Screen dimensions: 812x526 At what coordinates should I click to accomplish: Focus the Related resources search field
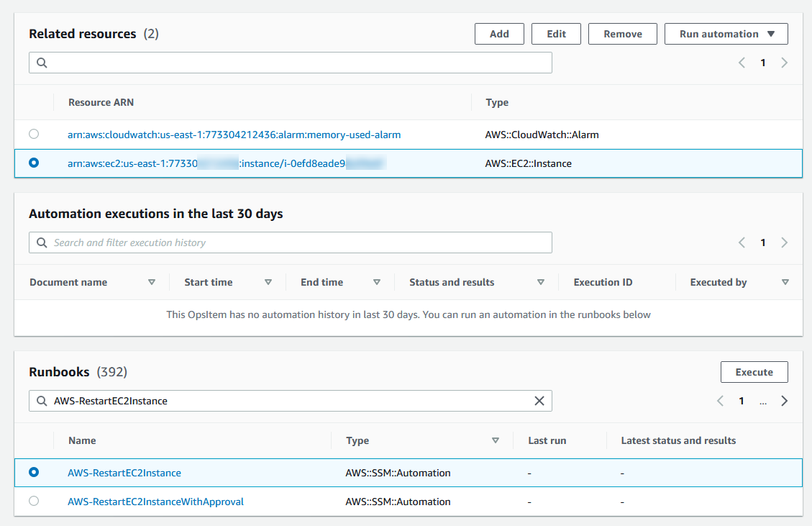tap(291, 63)
